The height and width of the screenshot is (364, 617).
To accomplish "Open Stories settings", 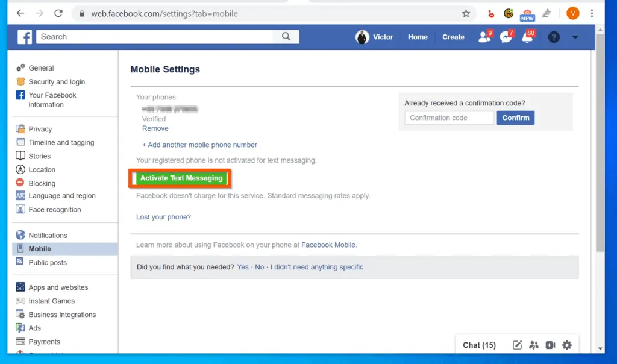I will (39, 156).
